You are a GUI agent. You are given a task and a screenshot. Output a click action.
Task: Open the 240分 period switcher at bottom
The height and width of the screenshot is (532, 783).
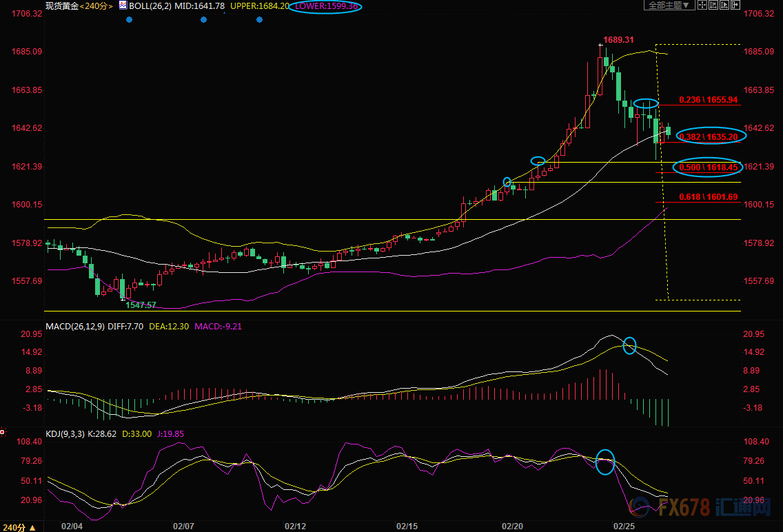(19, 527)
